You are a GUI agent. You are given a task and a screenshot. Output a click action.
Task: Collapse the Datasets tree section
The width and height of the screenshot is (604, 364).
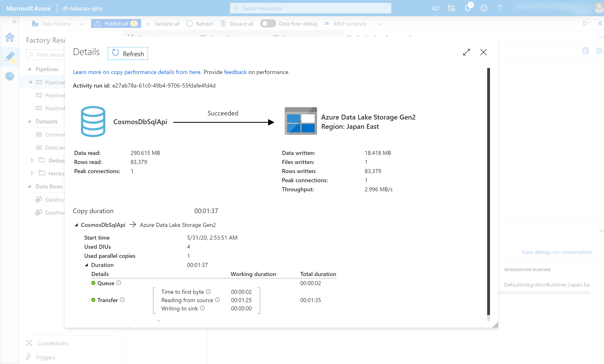[x=29, y=121]
